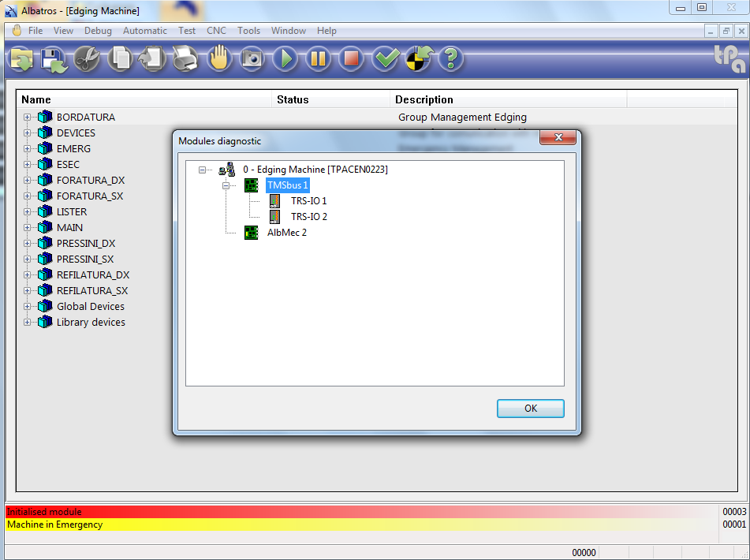Click the yellow hand toolbar icon

pyautogui.click(x=219, y=58)
